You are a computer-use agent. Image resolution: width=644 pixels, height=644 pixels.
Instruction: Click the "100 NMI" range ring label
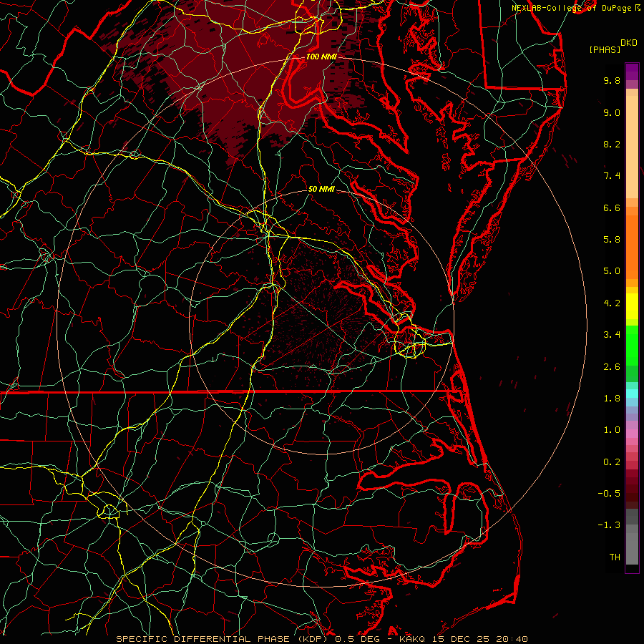point(321,57)
